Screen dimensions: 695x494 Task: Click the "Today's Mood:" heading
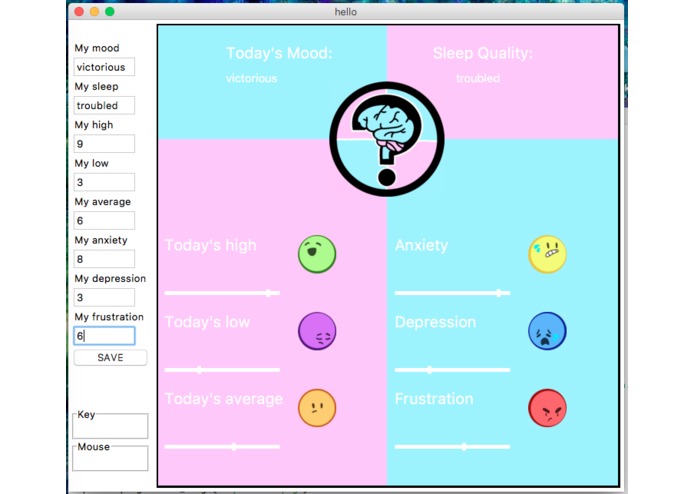pos(279,53)
